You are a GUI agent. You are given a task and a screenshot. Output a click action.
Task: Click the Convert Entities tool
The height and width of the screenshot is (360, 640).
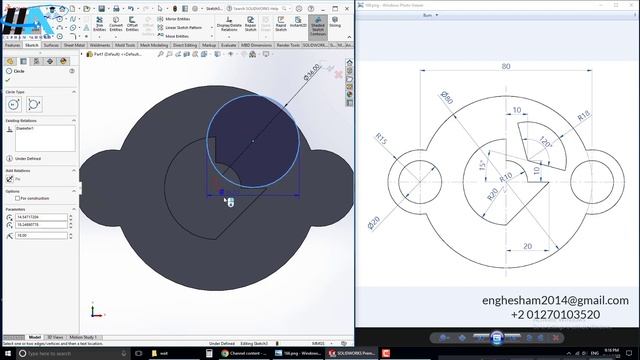(116, 24)
